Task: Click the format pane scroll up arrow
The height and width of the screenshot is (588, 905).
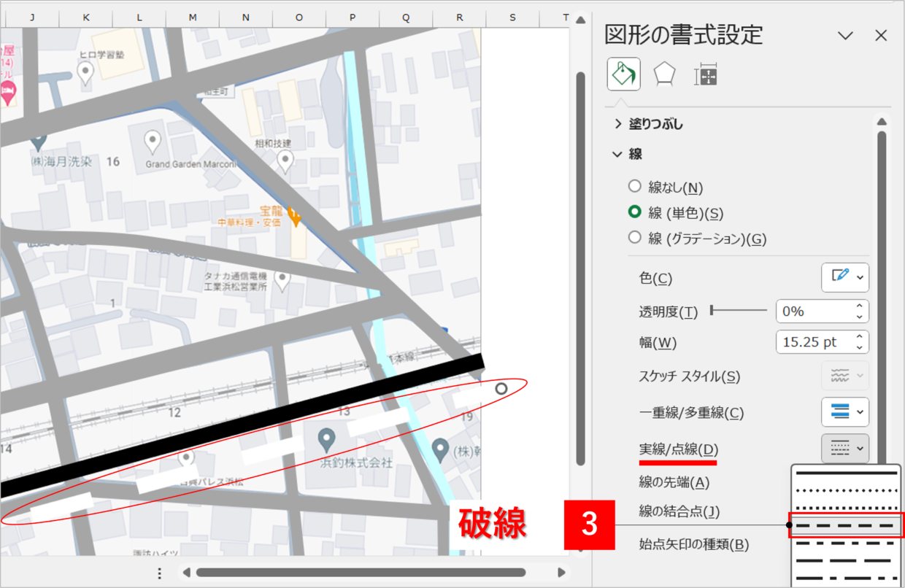Action: point(882,122)
